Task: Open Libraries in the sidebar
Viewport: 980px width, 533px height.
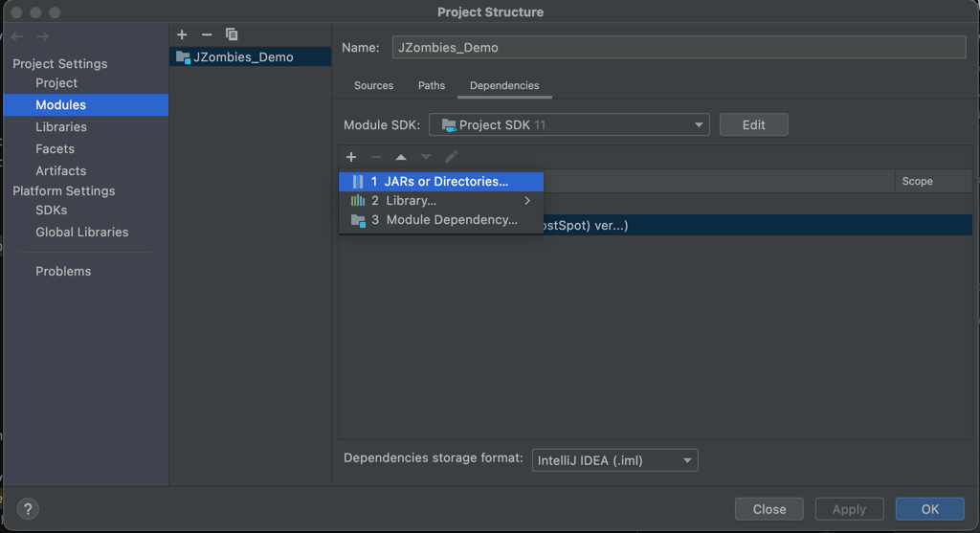Action: pyautogui.click(x=61, y=127)
